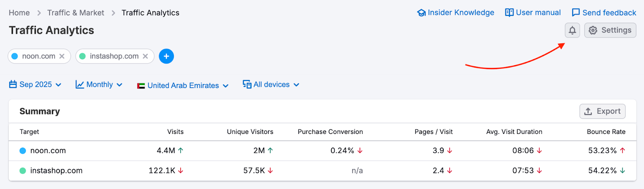This screenshot has height=189, width=644.
Task: Add a competitor with plus button
Action: tap(166, 56)
